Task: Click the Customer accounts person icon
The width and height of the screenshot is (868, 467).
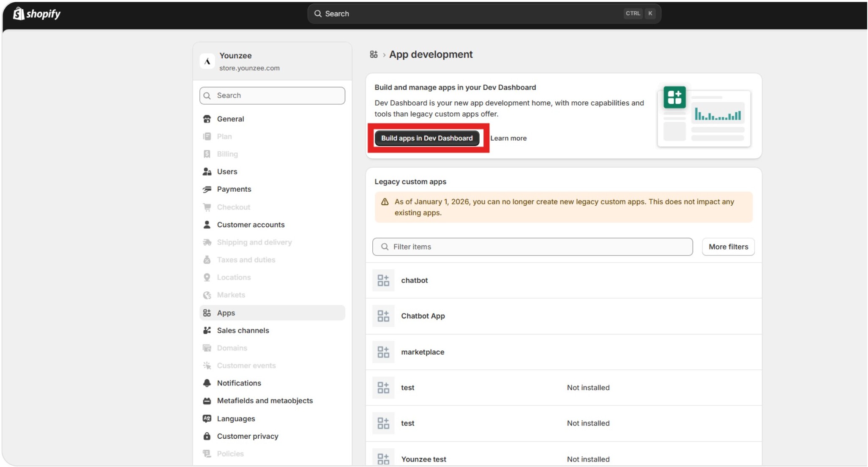Action: (207, 225)
